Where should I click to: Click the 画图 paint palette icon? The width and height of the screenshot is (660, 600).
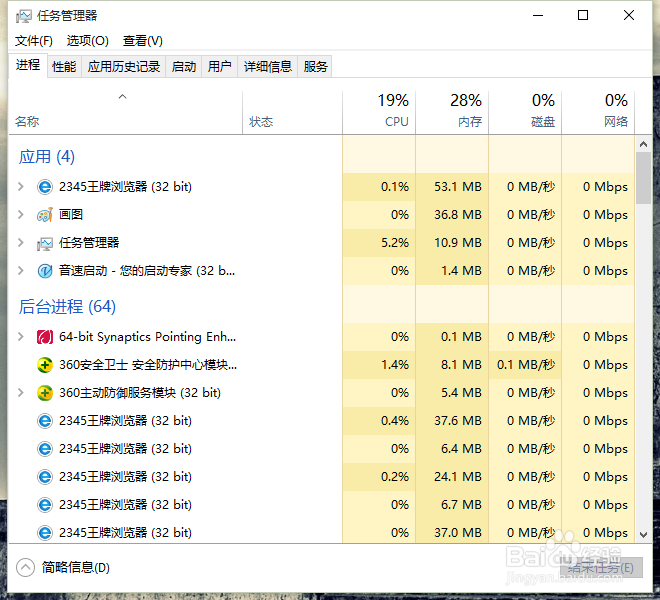pos(45,215)
